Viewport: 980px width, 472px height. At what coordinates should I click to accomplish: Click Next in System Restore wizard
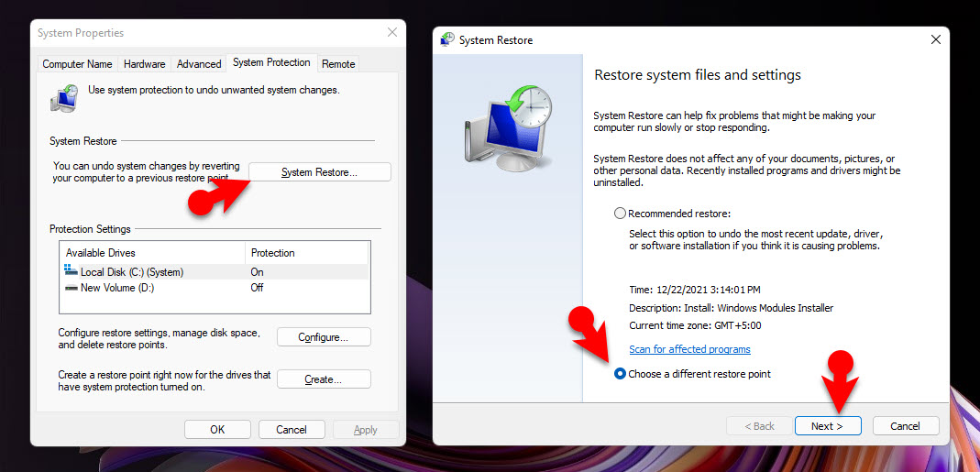pos(828,426)
